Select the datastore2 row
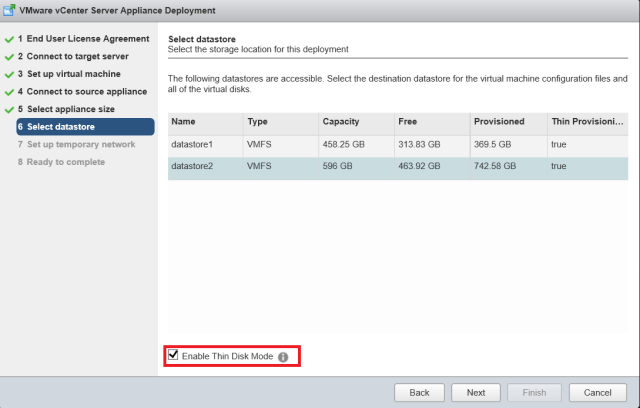The height and width of the screenshot is (408, 640). [398, 169]
